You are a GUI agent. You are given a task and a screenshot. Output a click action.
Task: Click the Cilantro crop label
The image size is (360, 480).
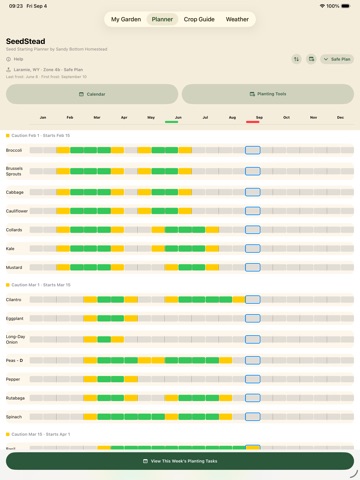[13, 300]
